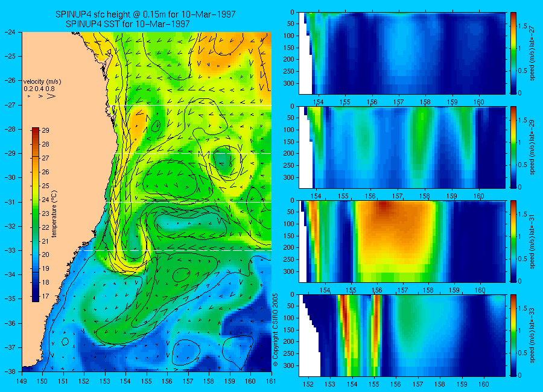Screen dimensions: 543x392
Task: Click the speed colorbar beside the lat=-33 section
Action: coord(513,335)
